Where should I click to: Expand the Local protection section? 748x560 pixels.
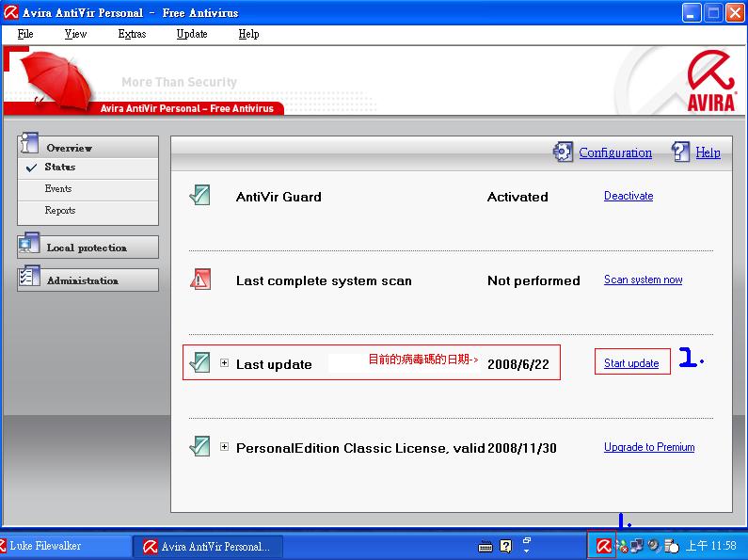click(x=88, y=248)
